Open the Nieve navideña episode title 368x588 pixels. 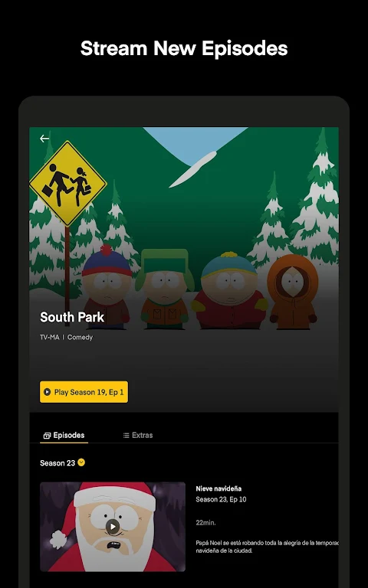click(219, 488)
